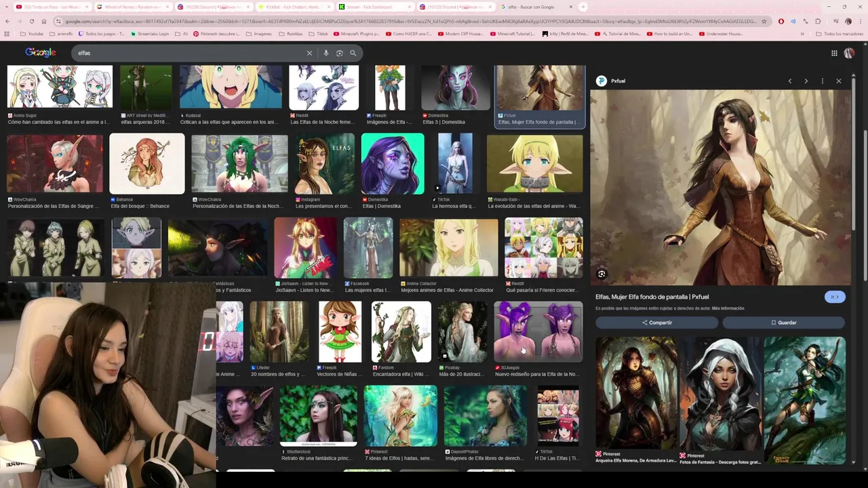Go to the previous image in the preview panel
Screen dimensions: 868x488
pos(789,81)
